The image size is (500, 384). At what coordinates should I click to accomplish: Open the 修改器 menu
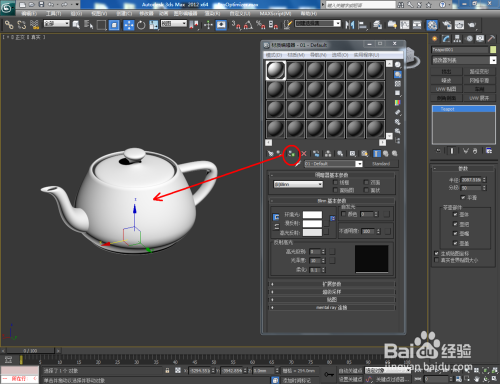click(146, 14)
